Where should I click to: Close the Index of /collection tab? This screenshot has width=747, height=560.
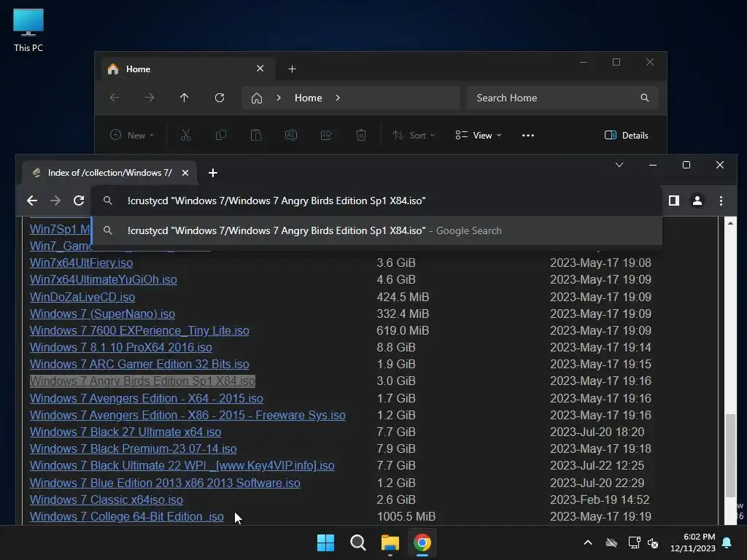tap(185, 173)
